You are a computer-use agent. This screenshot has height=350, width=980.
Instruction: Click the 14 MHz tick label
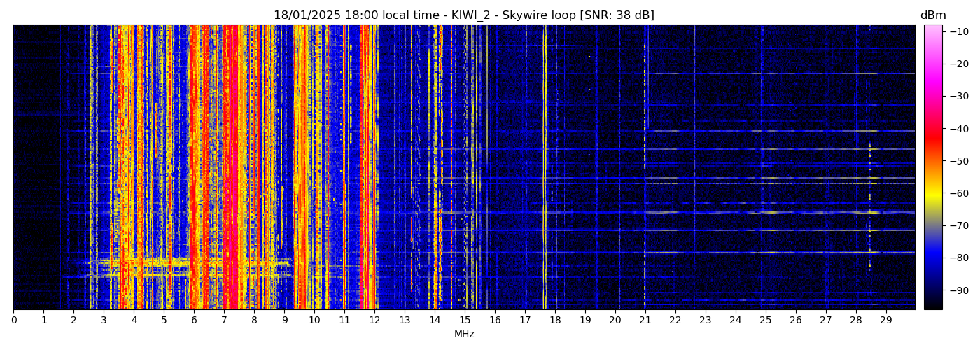435,320
